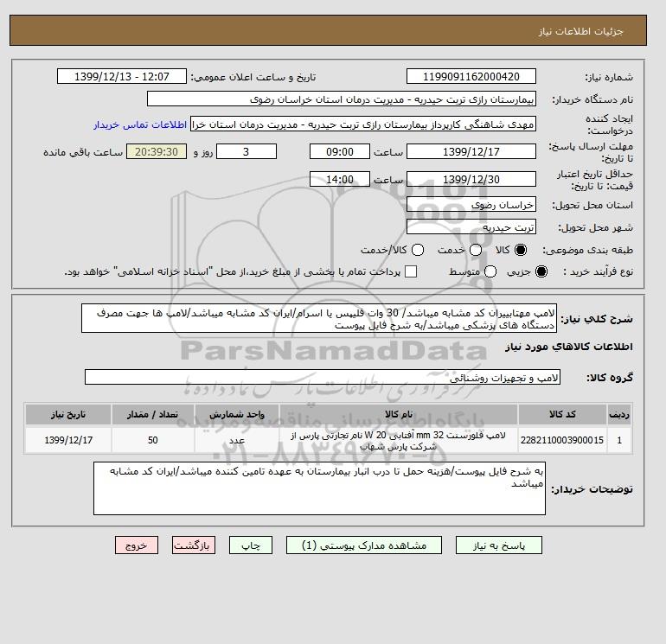Click the کد کالا column header
Viewport: 666px width, 644px height.
coord(562,414)
